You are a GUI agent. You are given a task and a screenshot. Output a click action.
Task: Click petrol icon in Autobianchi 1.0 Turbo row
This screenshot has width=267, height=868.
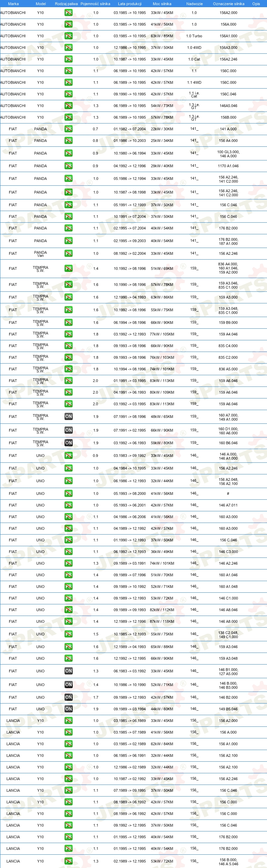tap(68, 36)
